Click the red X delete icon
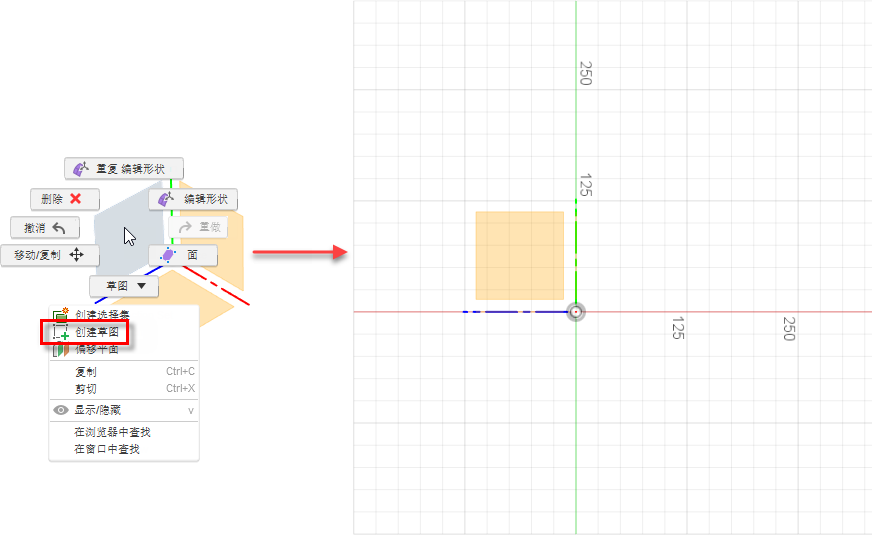 pos(76,199)
